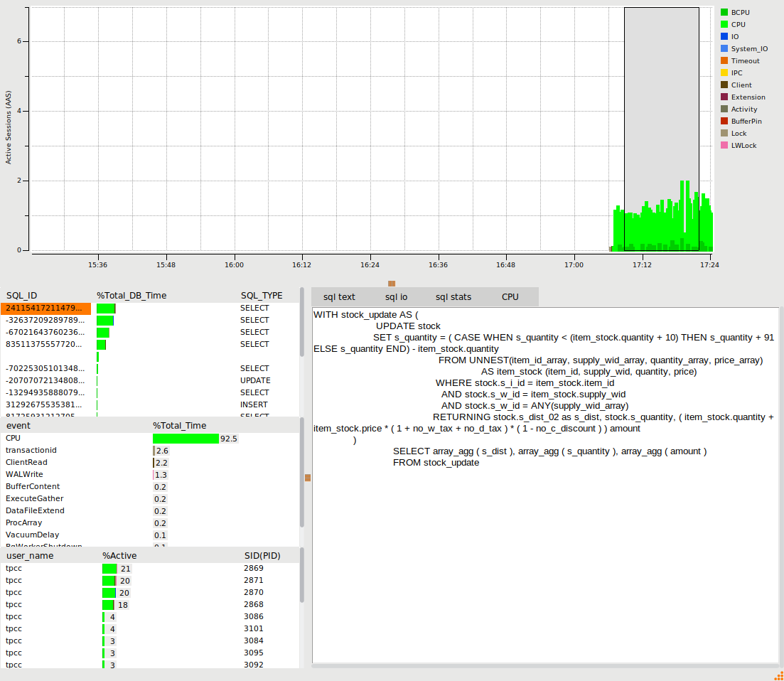Click the blue IO legend swatch
This screenshot has height=681, width=784.
(724, 37)
